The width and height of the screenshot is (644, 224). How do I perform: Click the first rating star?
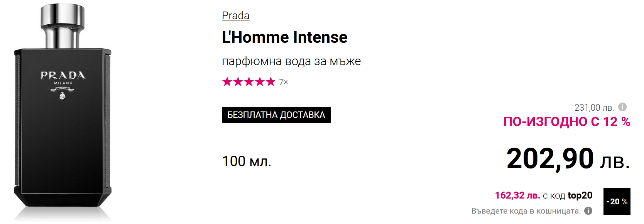227,82
